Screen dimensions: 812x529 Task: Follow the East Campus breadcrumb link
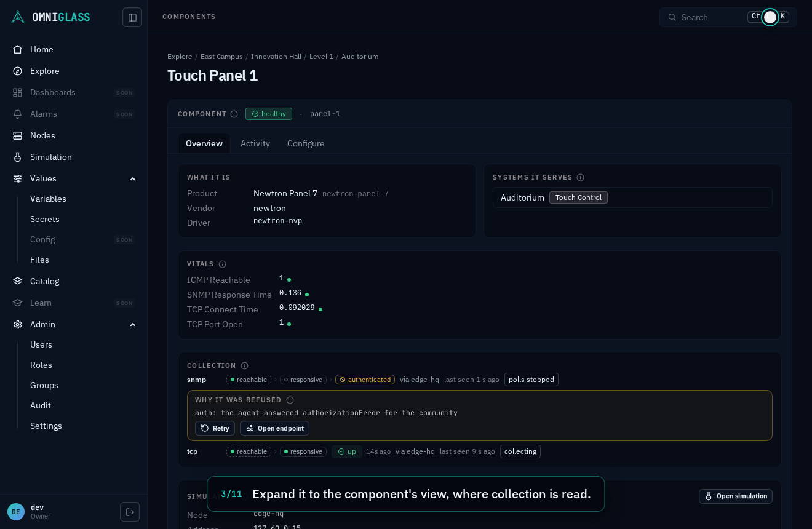(221, 57)
